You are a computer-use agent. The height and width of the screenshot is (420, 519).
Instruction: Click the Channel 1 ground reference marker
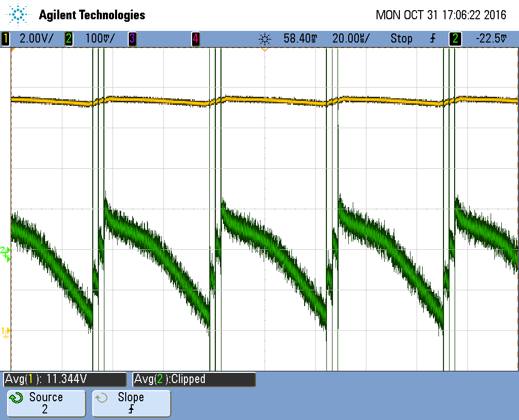[7, 332]
